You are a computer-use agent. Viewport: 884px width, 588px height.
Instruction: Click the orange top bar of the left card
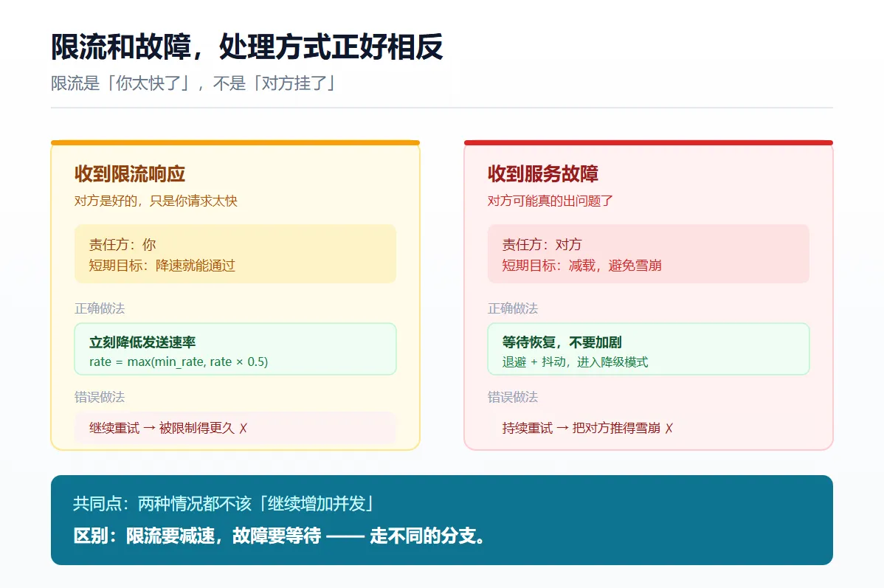(235, 142)
